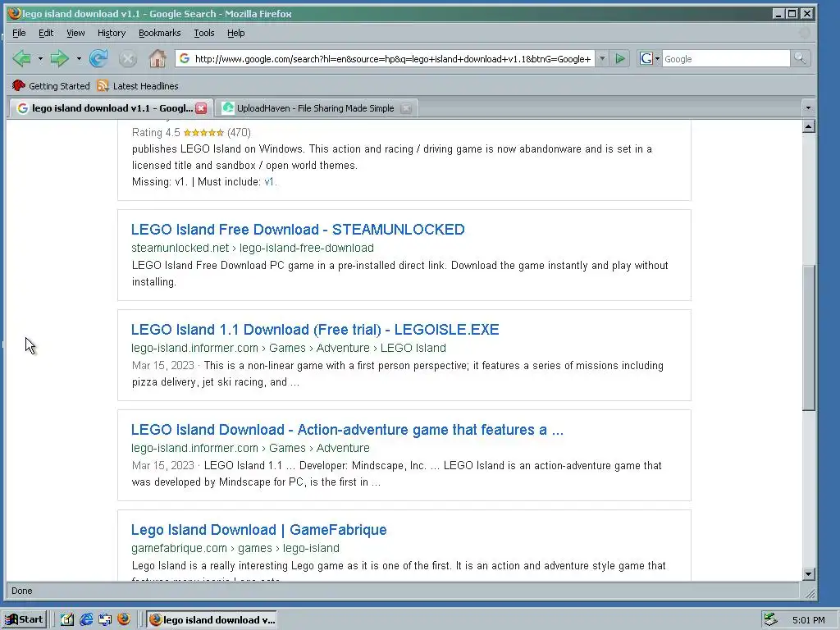840x630 pixels.
Task: Open the Windows Start menu
Action: 25,619
